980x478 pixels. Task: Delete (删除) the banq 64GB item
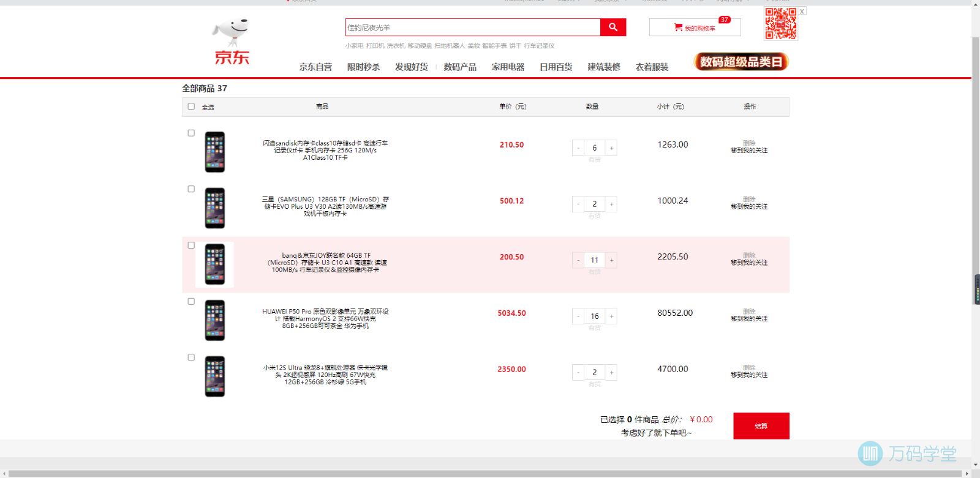click(749, 255)
